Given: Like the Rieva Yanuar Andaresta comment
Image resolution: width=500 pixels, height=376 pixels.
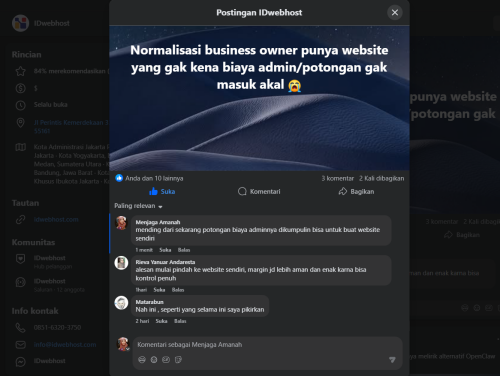Looking at the screenshot, I should coord(159,290).
